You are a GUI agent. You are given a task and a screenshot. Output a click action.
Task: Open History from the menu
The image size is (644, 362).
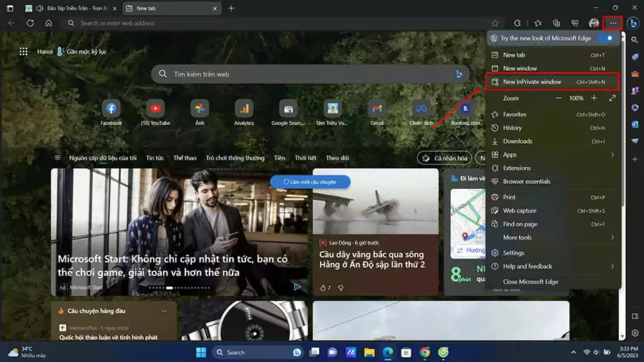(x=552, y=127)
